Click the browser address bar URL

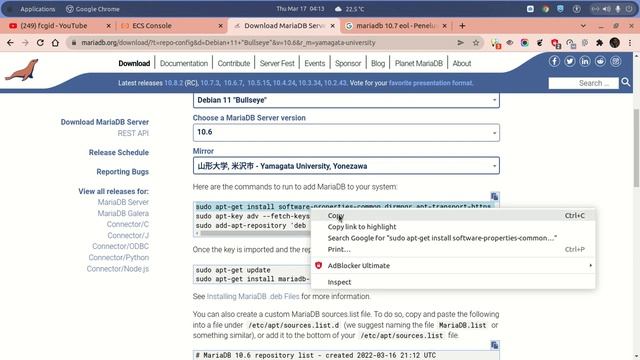tap(228, 42)
